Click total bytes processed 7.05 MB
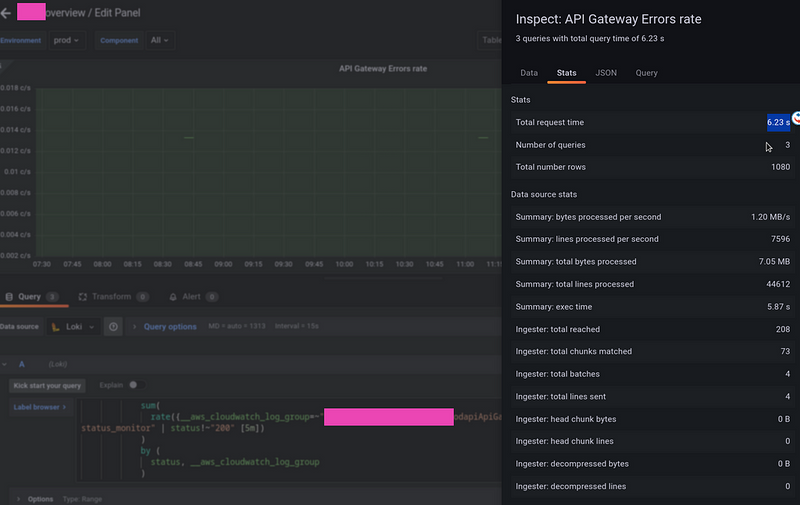 [774, 262]
